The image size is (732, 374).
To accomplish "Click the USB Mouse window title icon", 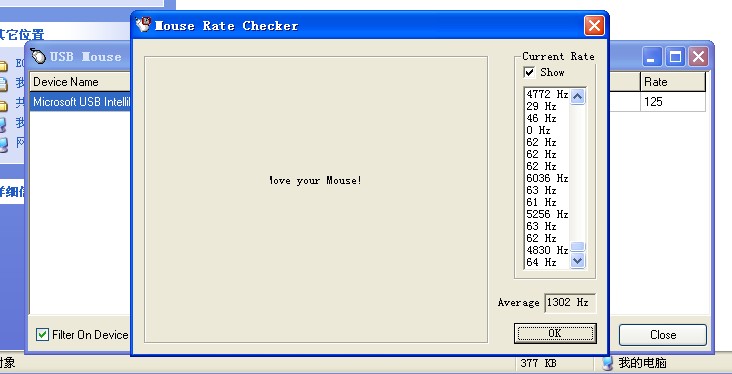I will coord(38,56).
